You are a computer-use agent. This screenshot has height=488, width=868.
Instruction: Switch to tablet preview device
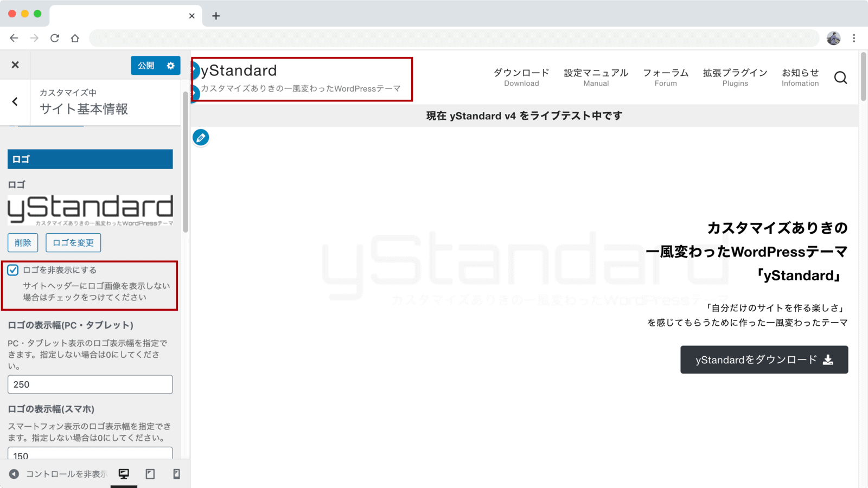[150, 474]
